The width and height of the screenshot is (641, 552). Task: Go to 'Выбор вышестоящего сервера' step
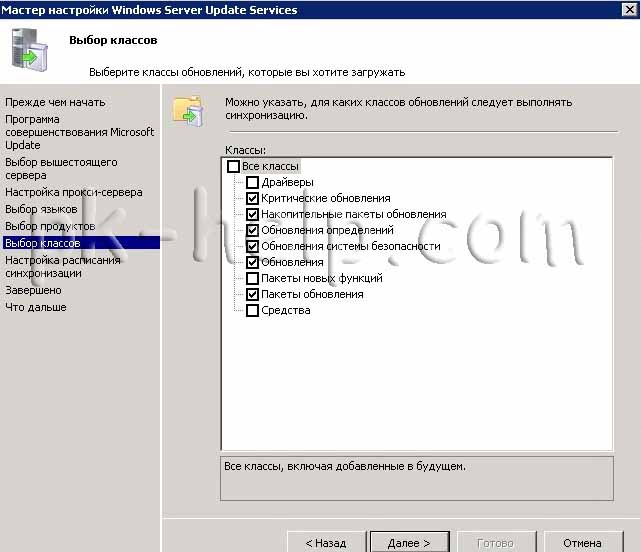tap(61, 168)
